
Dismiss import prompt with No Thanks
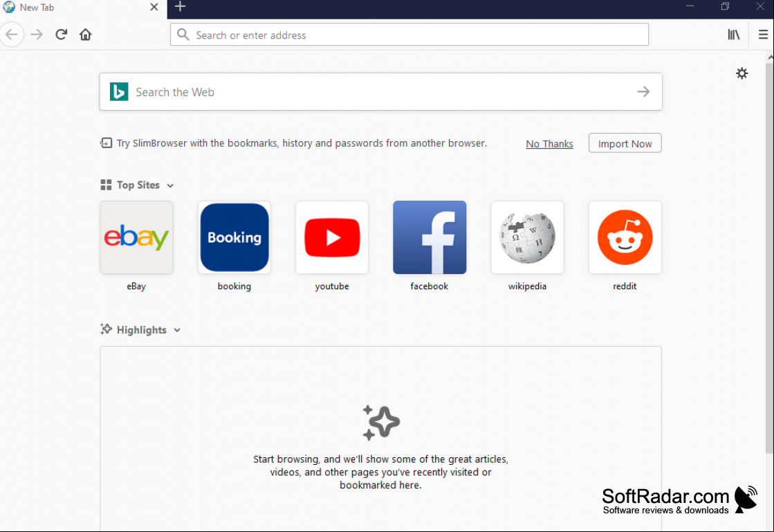[x=549, y=144]
